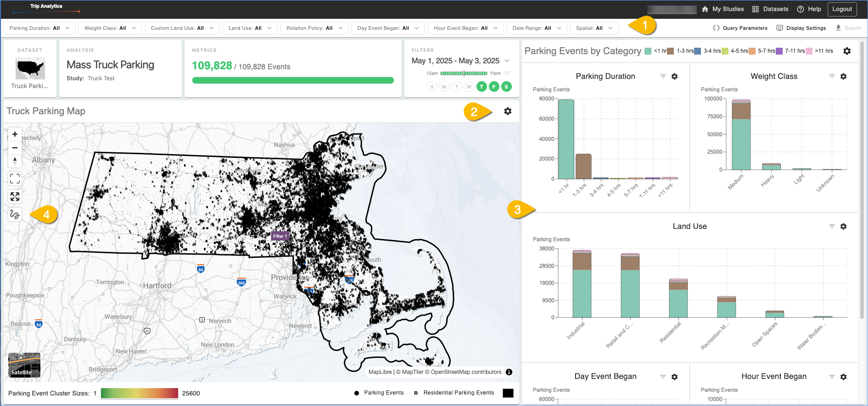Toggle the Sunday day filter
This screenshot has width=868, height=406.
(x=432, y=87)
